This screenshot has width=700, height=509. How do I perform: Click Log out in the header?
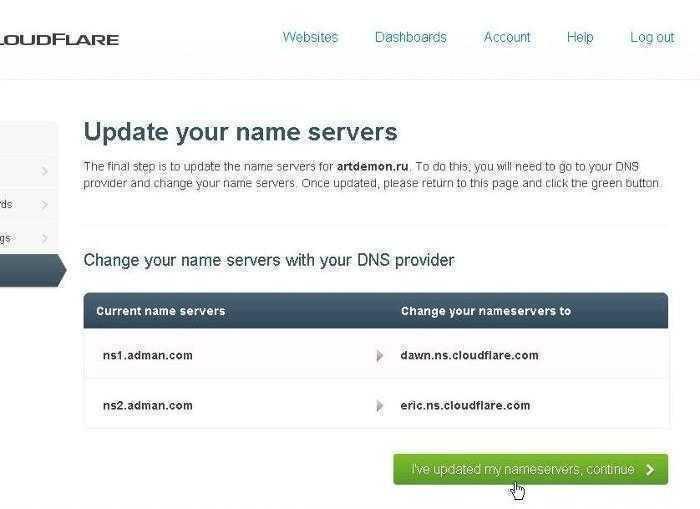coord(652,38)
